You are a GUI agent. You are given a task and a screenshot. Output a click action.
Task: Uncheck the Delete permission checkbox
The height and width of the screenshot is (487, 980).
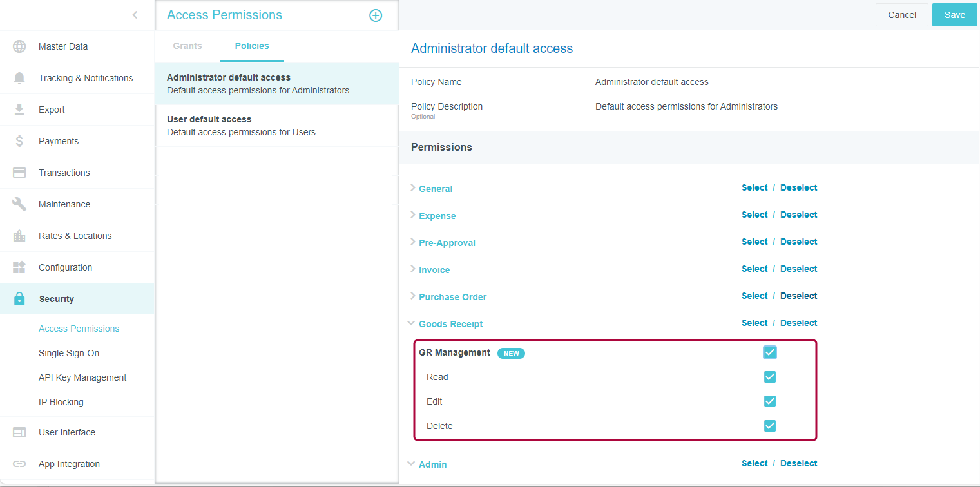tap(769, 426)
